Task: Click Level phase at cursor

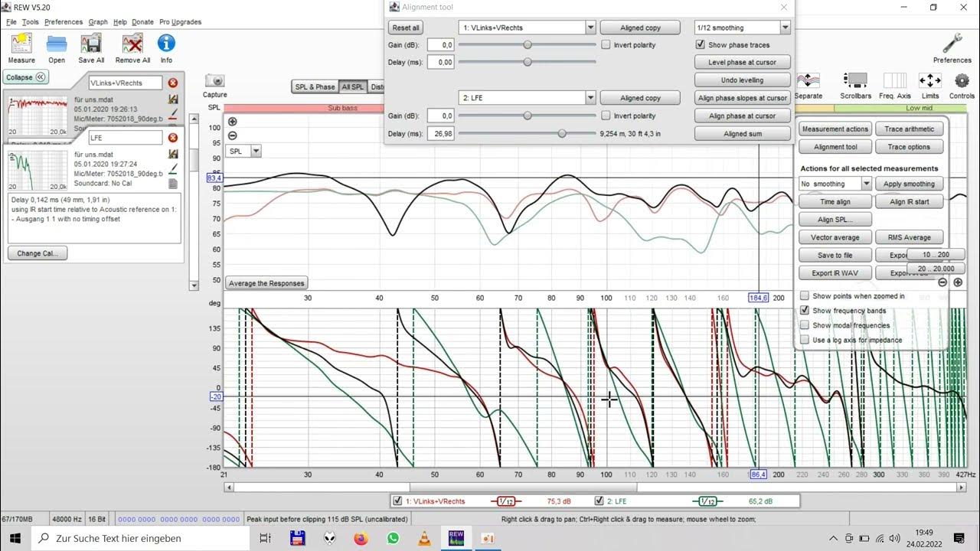Action: coord(742,63)
